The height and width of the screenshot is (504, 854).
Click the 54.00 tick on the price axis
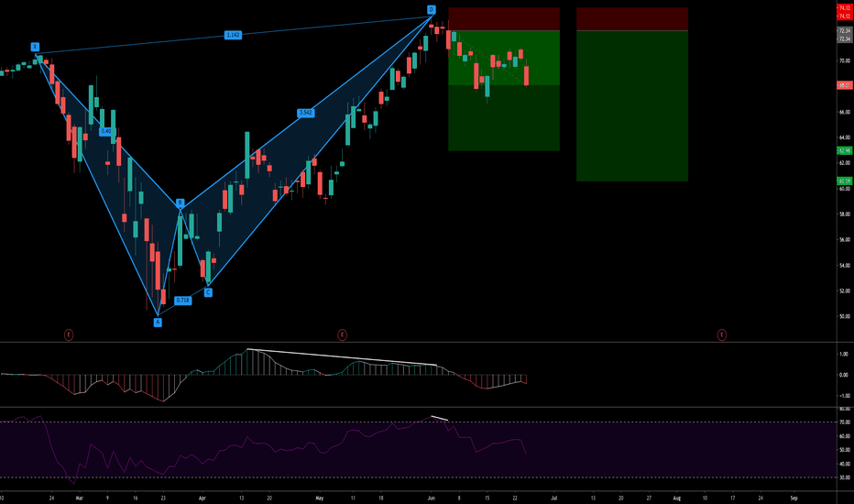coord(844,266)
